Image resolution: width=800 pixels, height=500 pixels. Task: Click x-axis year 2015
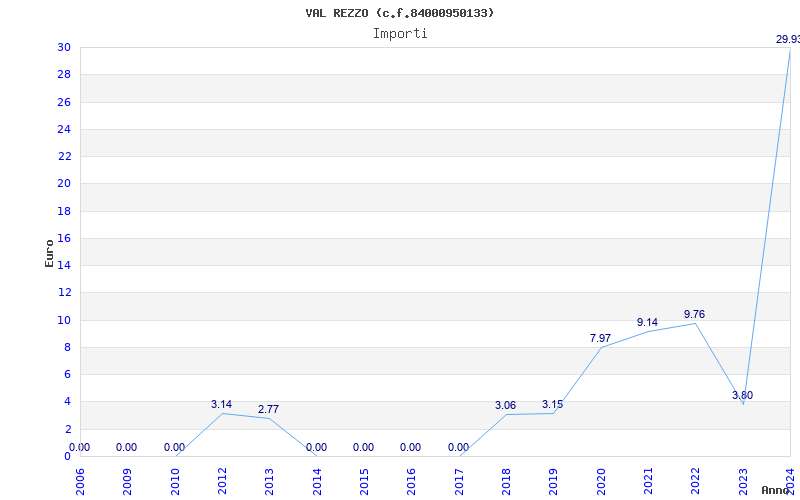[364, 482]
